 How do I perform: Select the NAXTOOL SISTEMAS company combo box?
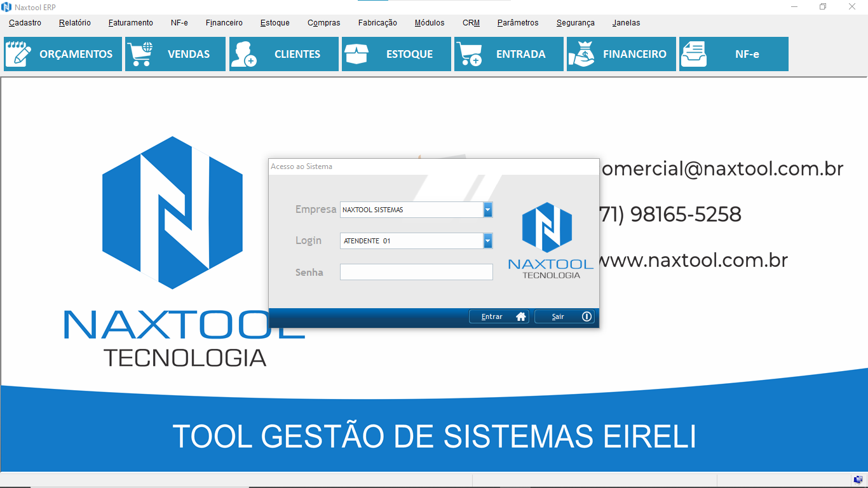point(411,210)
